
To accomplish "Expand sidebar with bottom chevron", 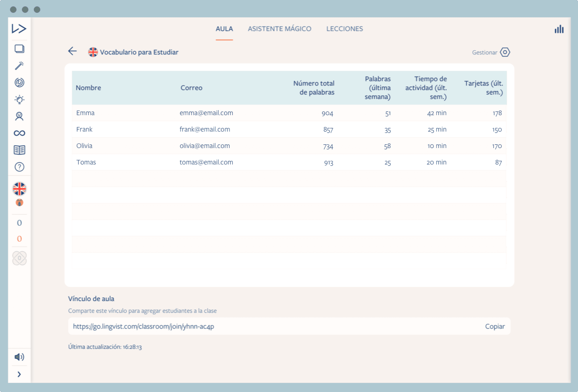I will [19, 374].
